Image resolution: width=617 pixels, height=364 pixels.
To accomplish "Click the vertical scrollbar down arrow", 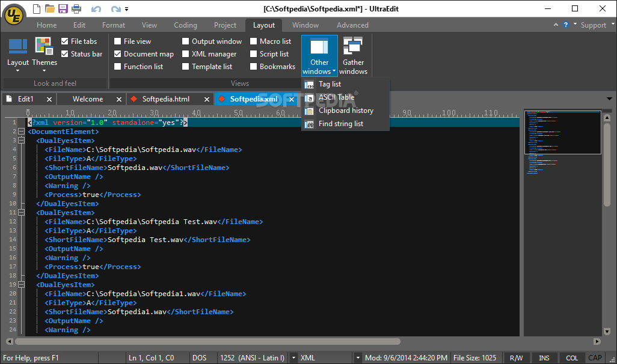I will 607,332.
